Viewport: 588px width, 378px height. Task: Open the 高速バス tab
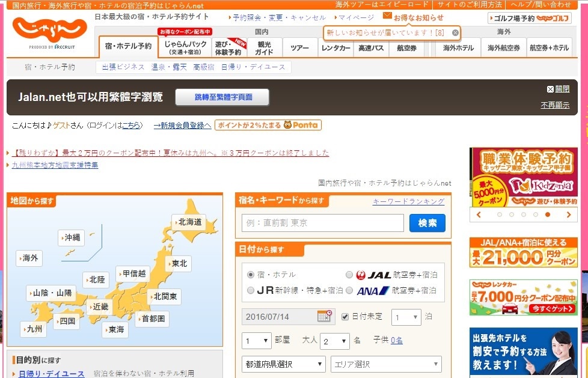tap(371, 47)
